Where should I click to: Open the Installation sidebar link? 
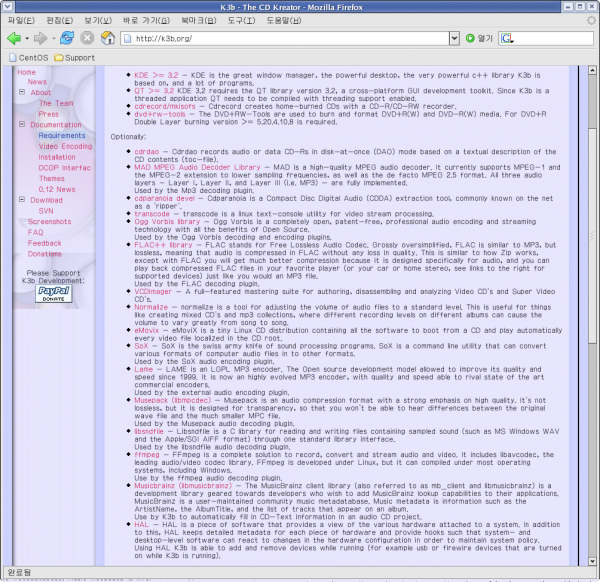coord(57,157)
